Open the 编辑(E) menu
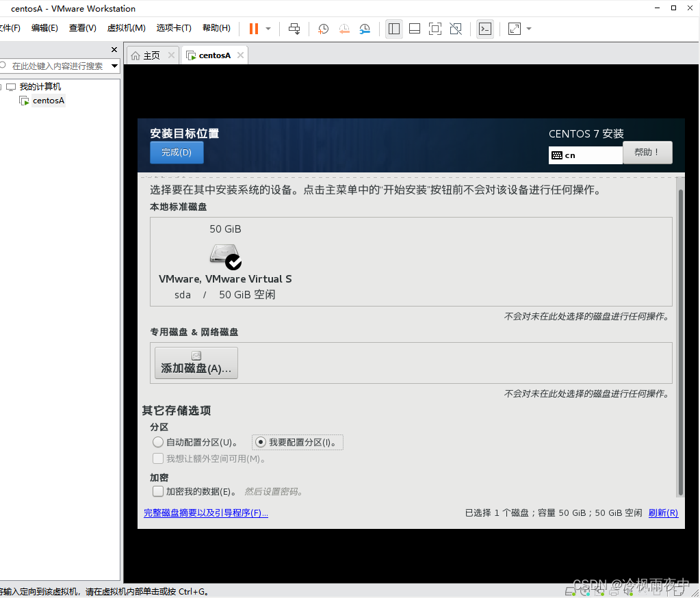 [x=44, y=28]
